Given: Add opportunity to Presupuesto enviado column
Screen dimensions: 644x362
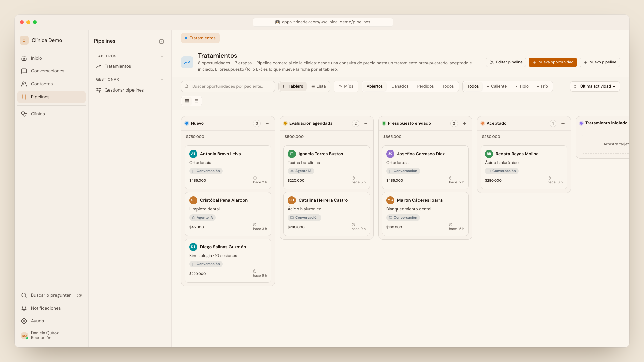Looking at the screenshot, I should tap(465, 124).
